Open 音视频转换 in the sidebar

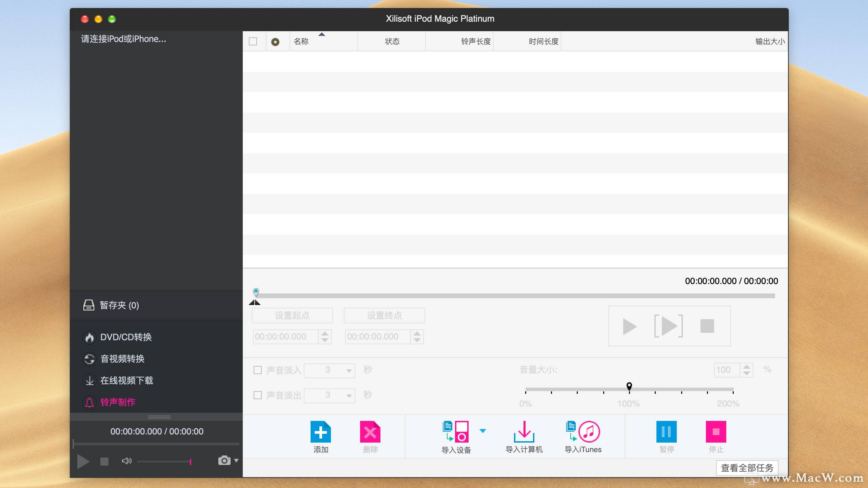pos(122,359)
